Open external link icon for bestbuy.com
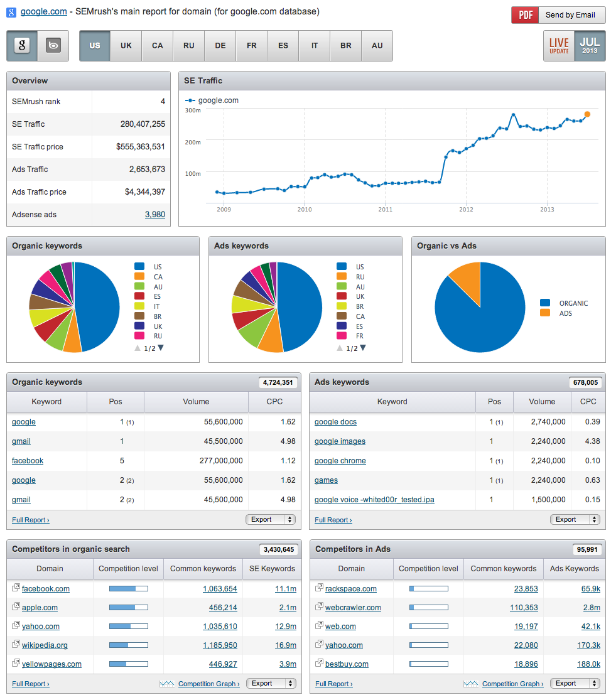The width and height of the screenshot is (611, 700). 319,663
